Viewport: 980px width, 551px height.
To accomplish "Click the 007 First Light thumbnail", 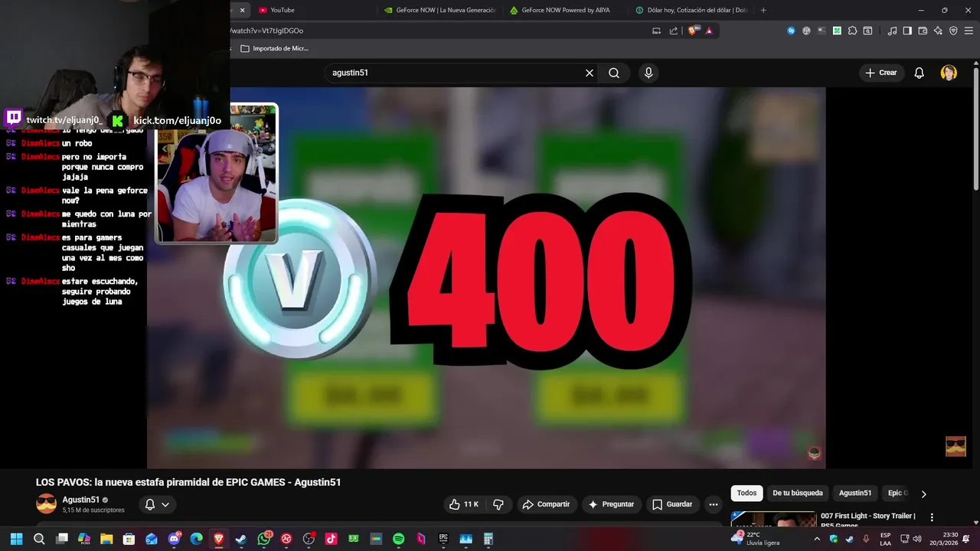I will [x=774, y=519].
